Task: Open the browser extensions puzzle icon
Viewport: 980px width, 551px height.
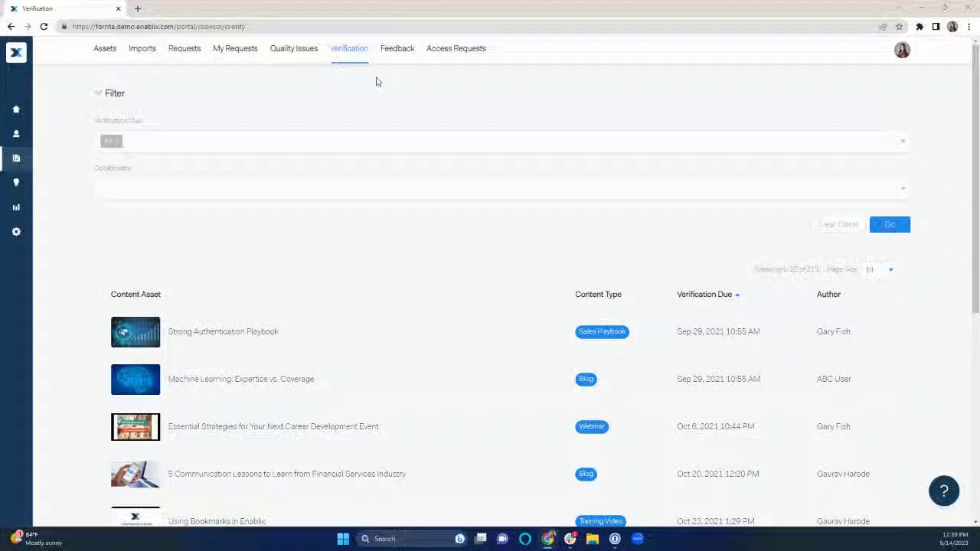Action: point(920,27)
